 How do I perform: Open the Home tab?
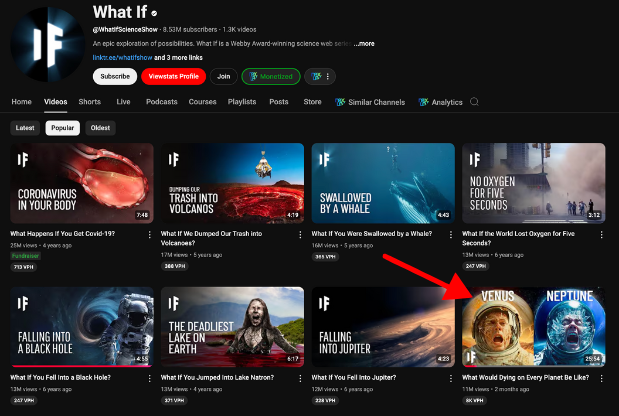pos(21,102)
